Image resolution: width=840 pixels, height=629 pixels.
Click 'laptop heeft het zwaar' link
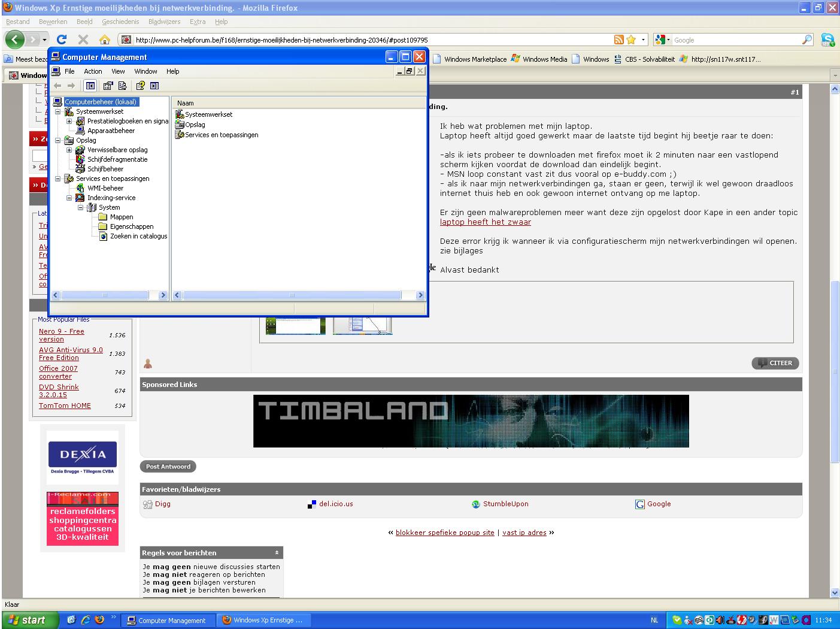pos(486,222)
